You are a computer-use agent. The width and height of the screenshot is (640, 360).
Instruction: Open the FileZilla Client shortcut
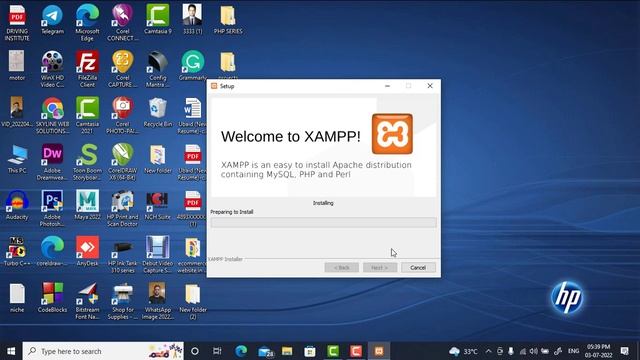click(87, 69)
